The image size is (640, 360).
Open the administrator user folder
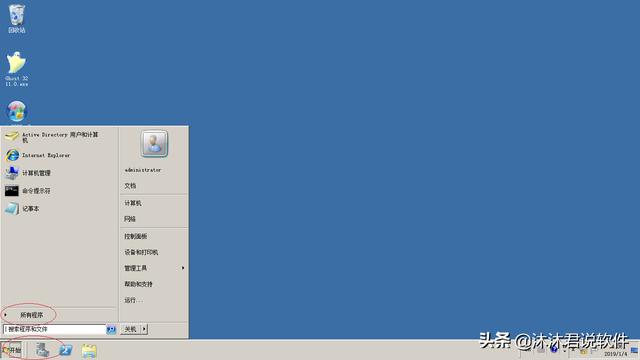click(143, 170)
